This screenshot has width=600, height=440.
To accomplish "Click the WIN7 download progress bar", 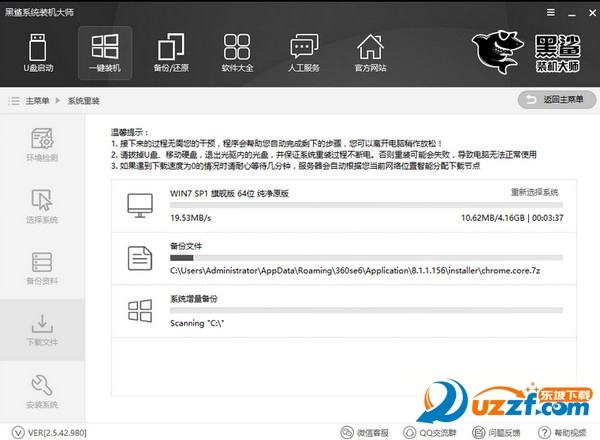I will [367, 205].
